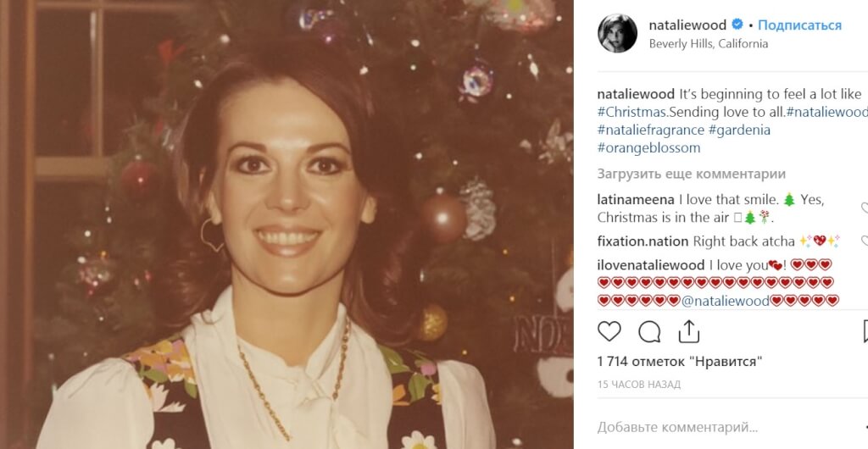The image size is (868, 449).
Task: Open comments with the speech bubble icon
Action: tap(649, 332)
